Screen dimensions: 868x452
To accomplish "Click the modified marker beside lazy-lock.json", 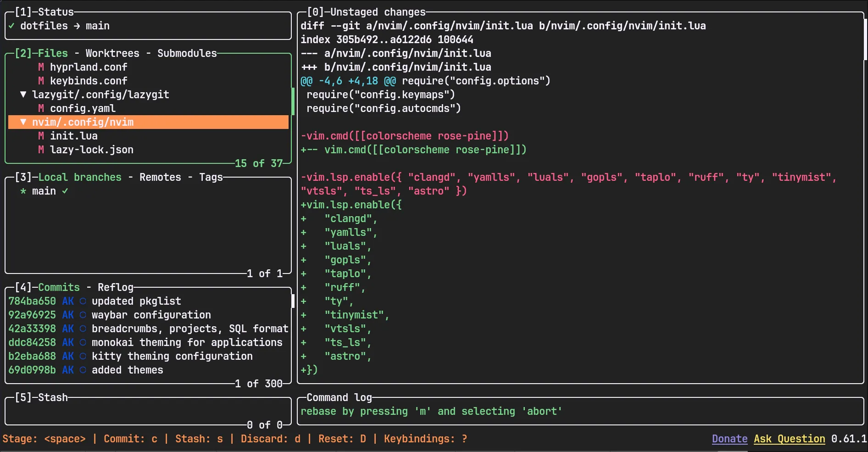I will (x=41, y=150).
